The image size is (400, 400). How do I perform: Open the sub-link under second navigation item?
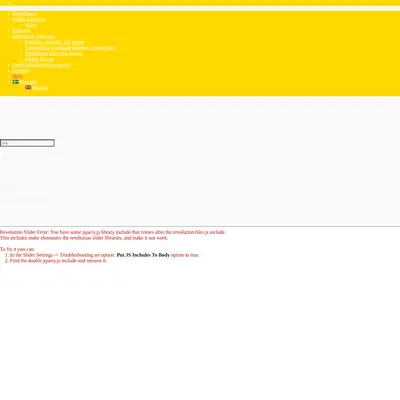tap(31, 25)
